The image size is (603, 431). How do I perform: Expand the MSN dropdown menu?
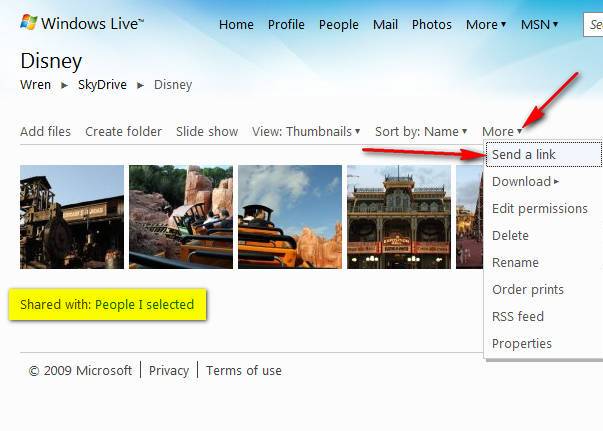(x=539, y=25)
